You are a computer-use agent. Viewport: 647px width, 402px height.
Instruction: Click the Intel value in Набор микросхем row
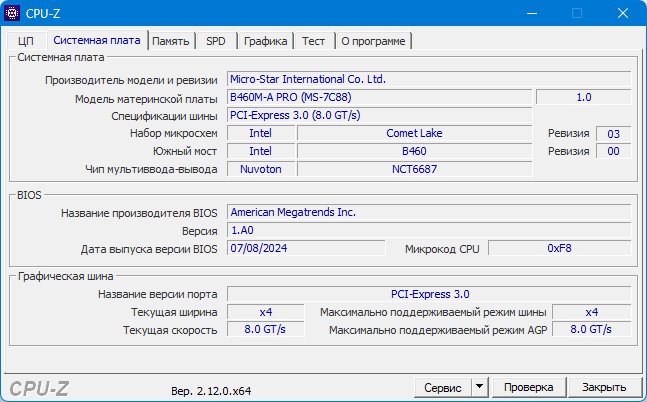(x=261, y=133)
